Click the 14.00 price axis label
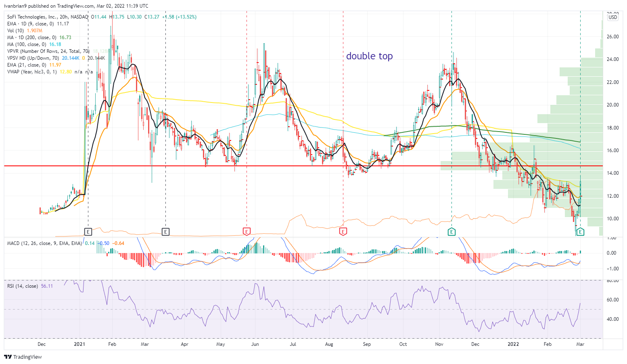 coord(613,173)
